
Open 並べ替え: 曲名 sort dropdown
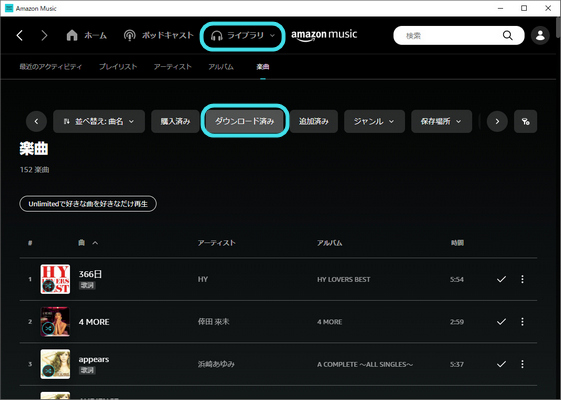tap(99, 121)
